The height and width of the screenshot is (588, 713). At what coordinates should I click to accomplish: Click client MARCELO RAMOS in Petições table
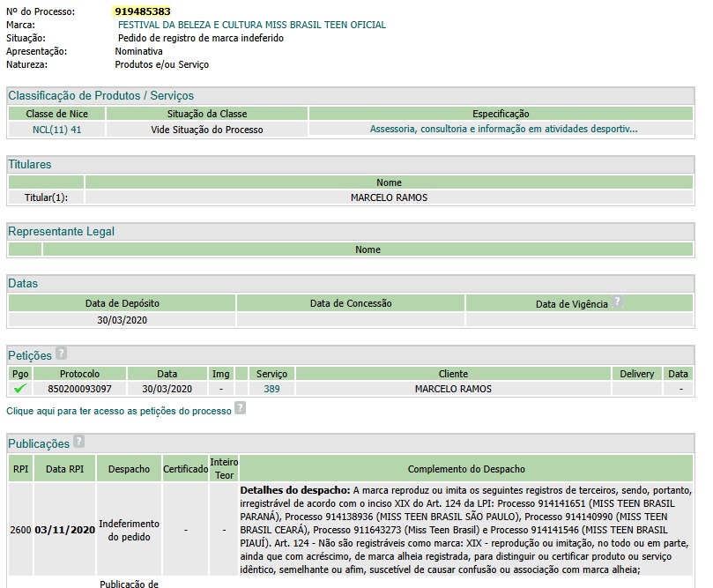click(x=453, y=390)
